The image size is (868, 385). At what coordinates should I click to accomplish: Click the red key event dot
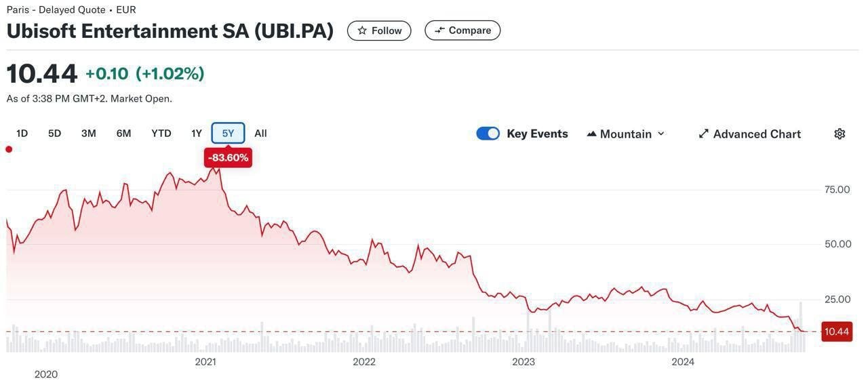[x=9, y=149]
